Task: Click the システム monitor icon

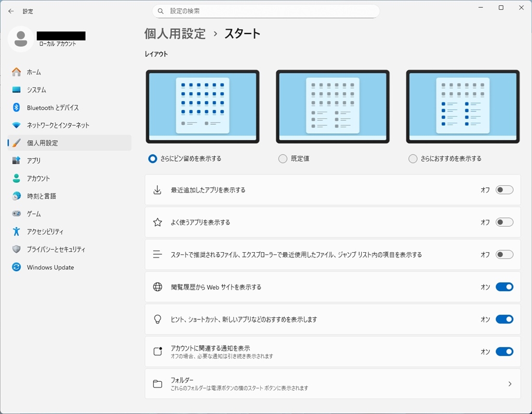Action: 16,89
